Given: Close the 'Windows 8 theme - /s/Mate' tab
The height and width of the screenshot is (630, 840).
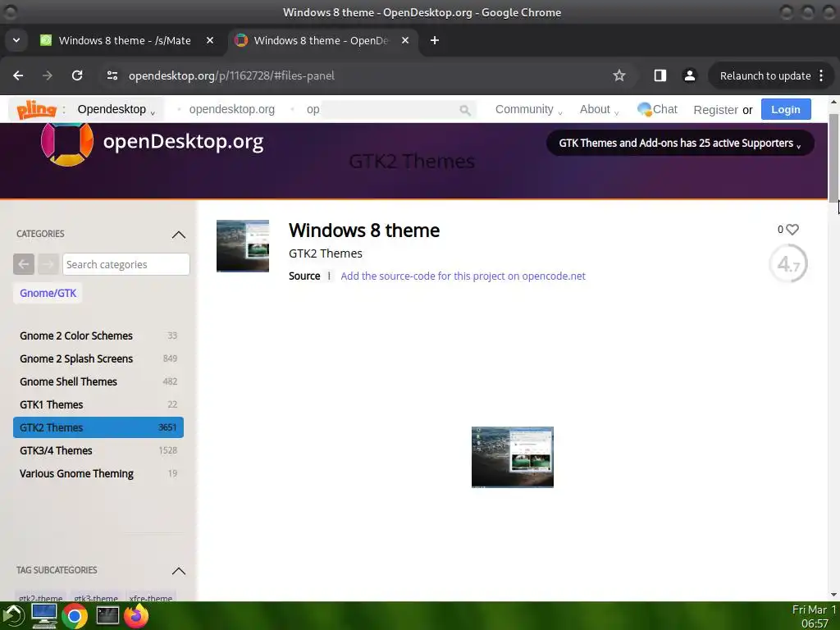Looking at the screenshot, I should pyautogui.click(x=210, y=40).
